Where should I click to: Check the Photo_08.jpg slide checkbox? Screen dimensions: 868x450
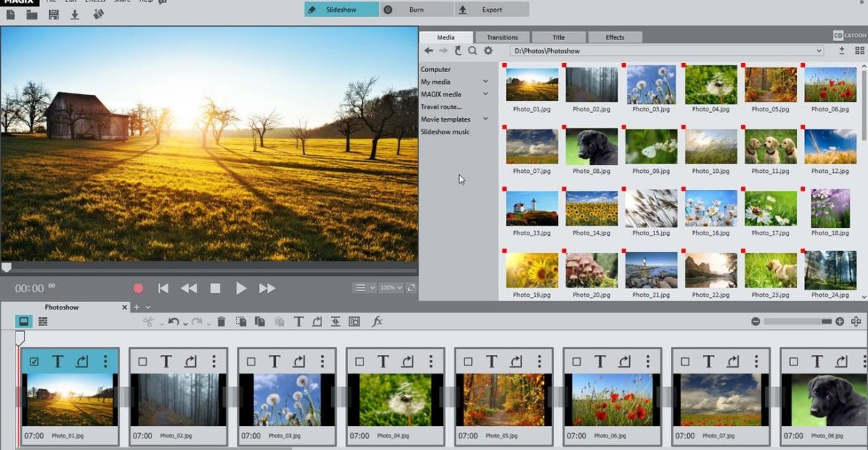pyautogui.click(x=794, y=362)
